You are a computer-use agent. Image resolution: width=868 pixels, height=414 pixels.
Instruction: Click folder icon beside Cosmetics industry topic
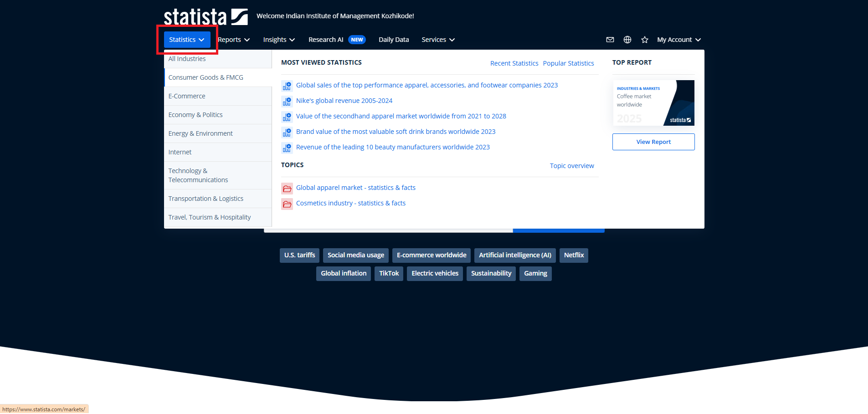(287, 204)
